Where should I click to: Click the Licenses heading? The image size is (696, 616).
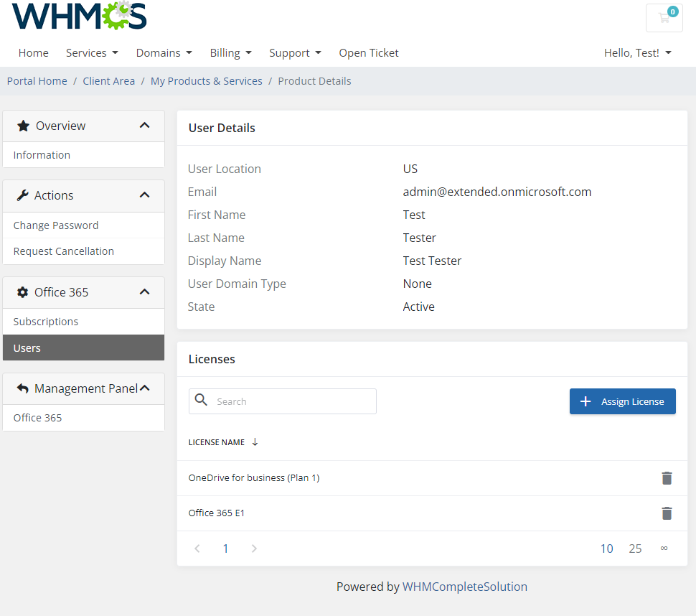(212, 359)
